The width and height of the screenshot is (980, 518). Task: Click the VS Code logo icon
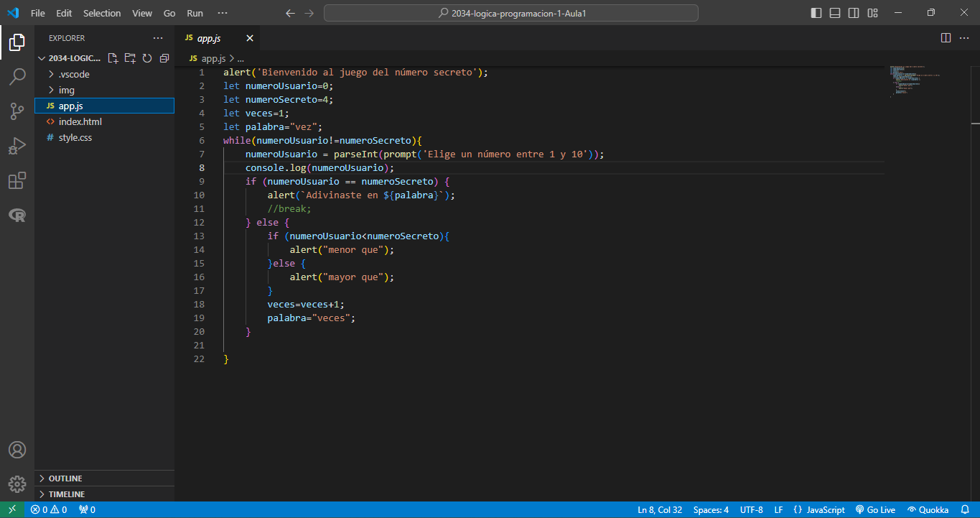pyautogui.click(x=12, y=13)
